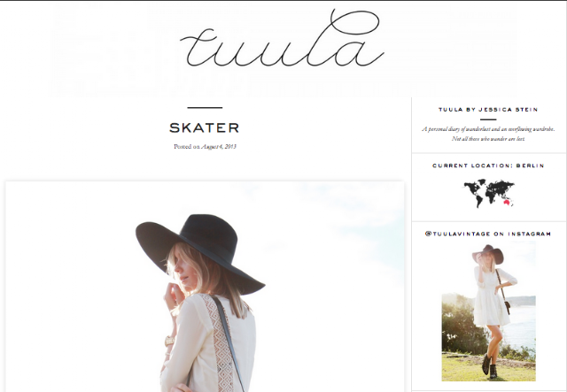The image size is (567, 392).
Task: Click North America on the world map
Action: (x=474, y=188)
